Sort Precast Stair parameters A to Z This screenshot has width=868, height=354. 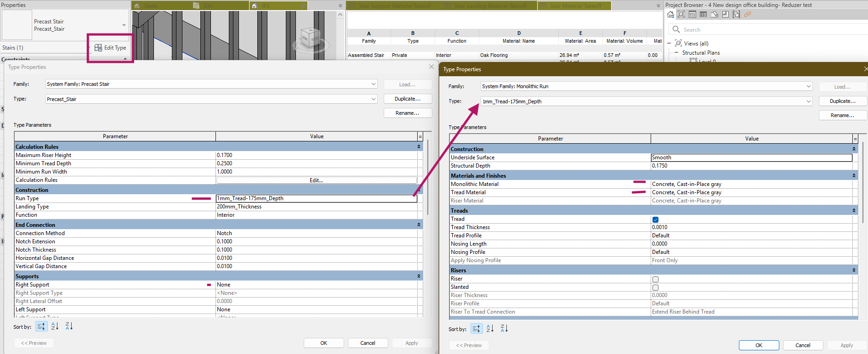coord(55,326)
